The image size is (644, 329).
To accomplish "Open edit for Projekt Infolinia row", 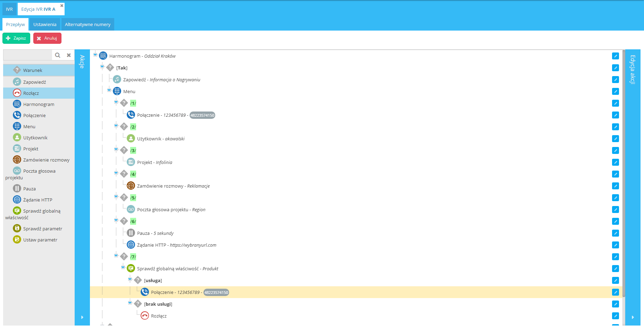I will pyautogui.click(x=616, y=162).
